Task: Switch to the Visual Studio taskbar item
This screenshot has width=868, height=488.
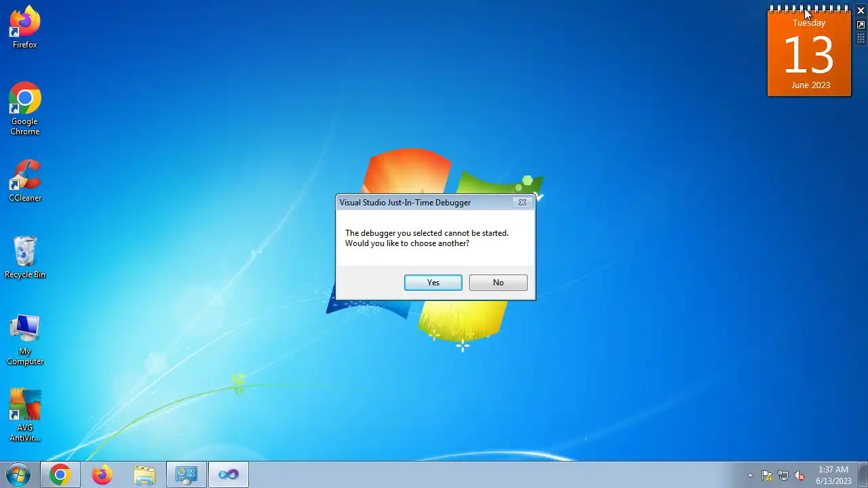Action: coord(229,474)
